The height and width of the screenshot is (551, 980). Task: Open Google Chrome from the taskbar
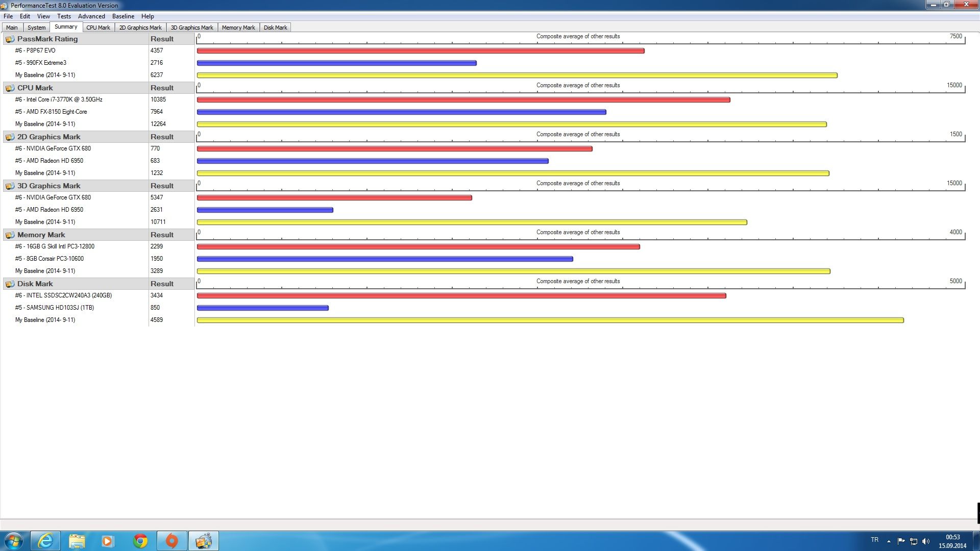[x=140, y=541]
